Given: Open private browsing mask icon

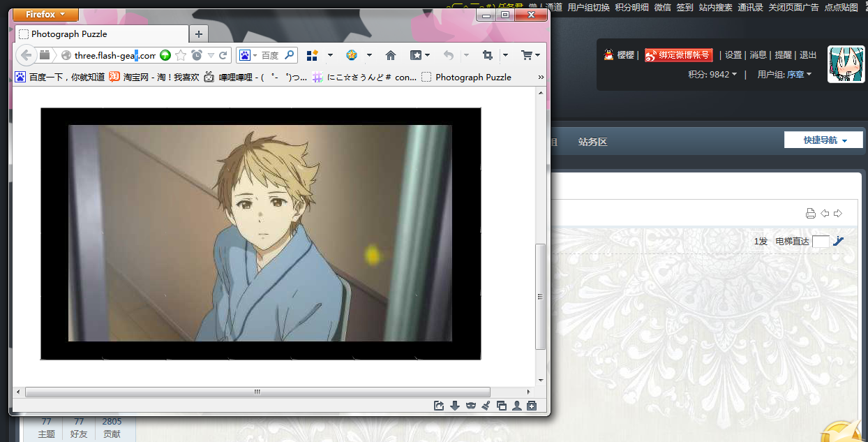Looking at the screenshot, I should pos(470,406).
